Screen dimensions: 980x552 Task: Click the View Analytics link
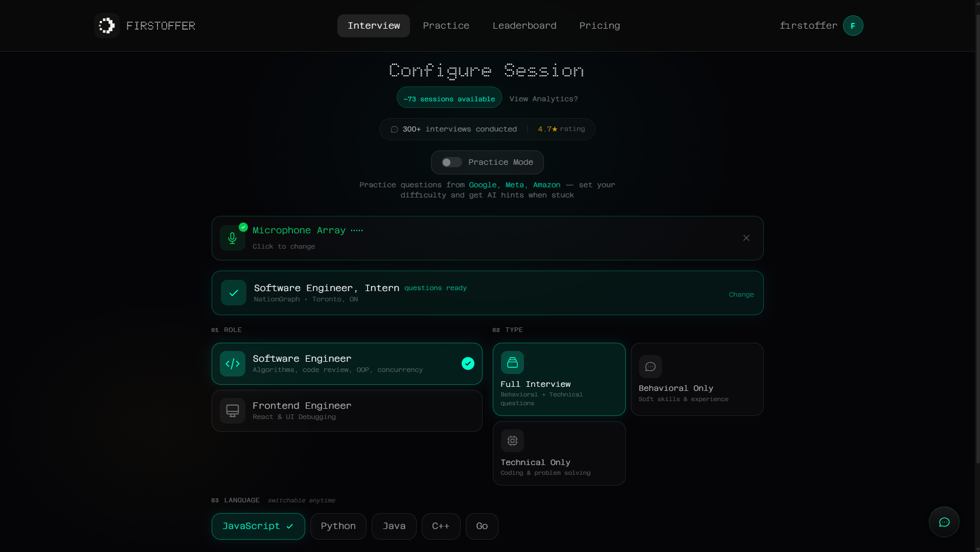coord(543,98)
